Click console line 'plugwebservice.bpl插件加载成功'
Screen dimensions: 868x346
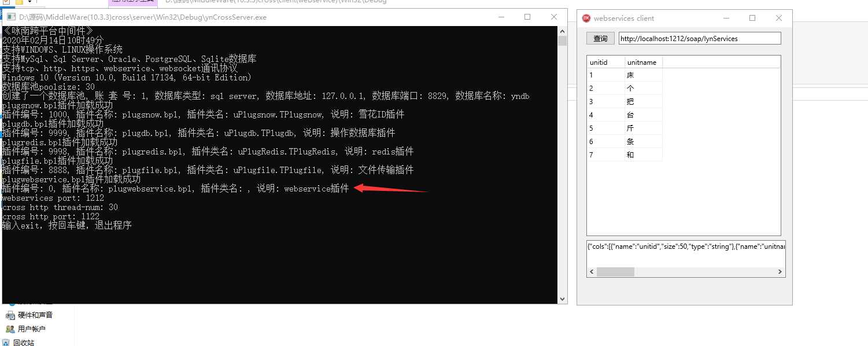72,179
